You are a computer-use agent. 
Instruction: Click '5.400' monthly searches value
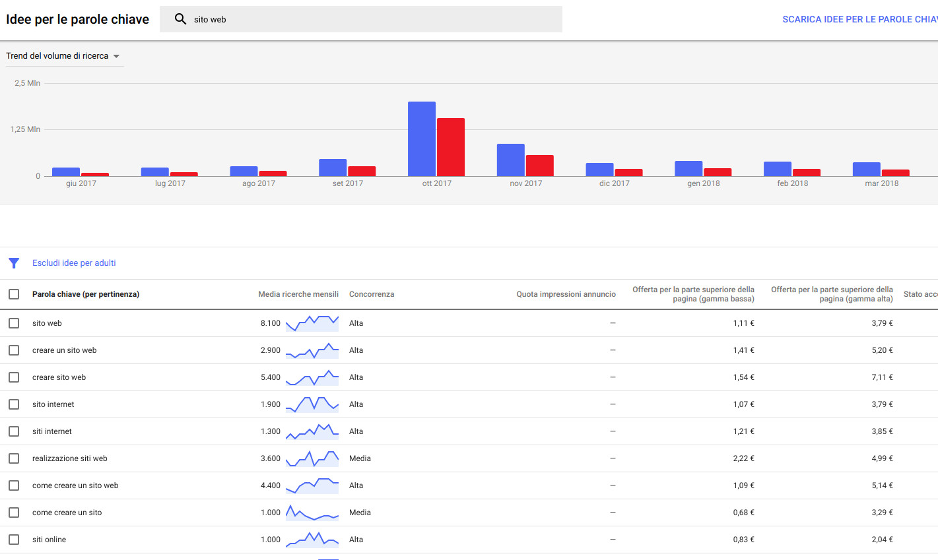click(271, 377)
